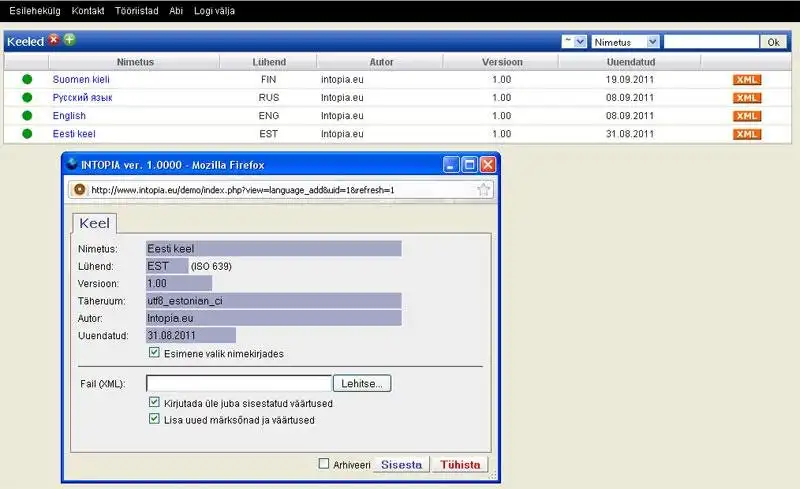Click the Firefox icon in popup title bar
The height and width of the screenshot is (489, 800).
(72, 164)
